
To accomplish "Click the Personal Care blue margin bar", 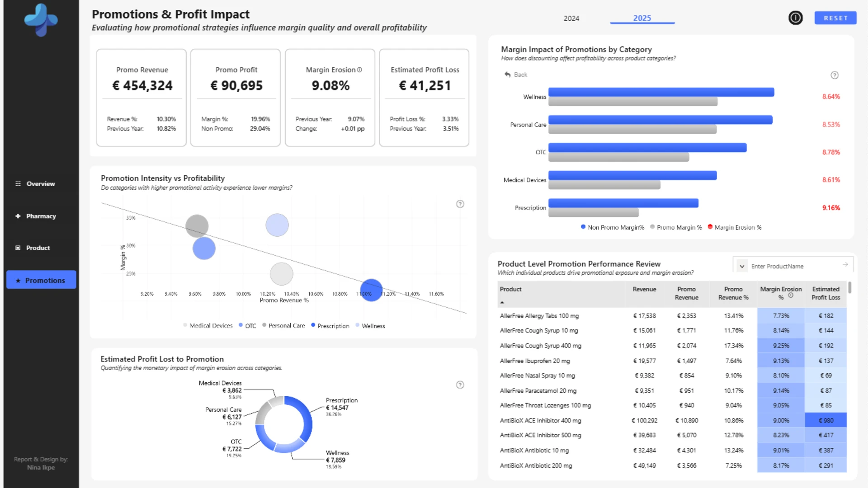I will (x=660, y=120).
